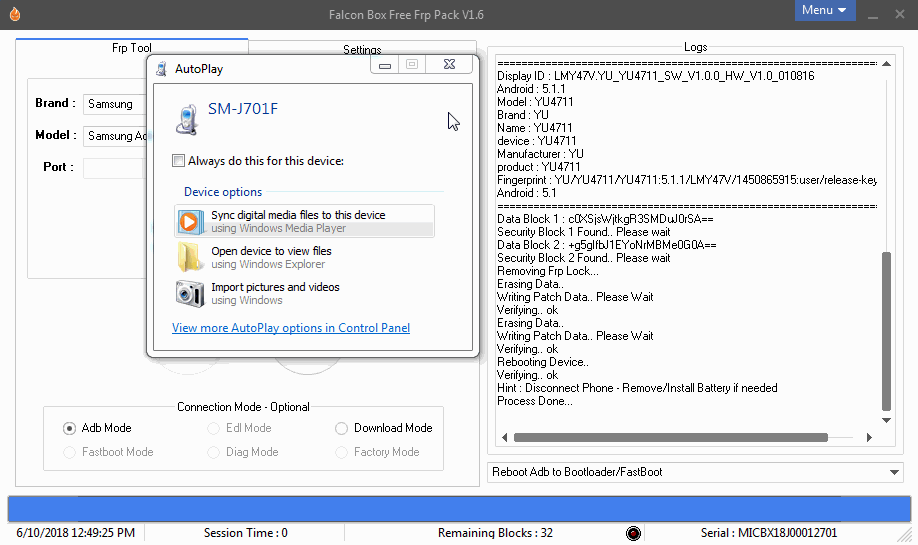Open View more AutoPlay options in Control Panel
918x545 pixels.
coord(291,328)
